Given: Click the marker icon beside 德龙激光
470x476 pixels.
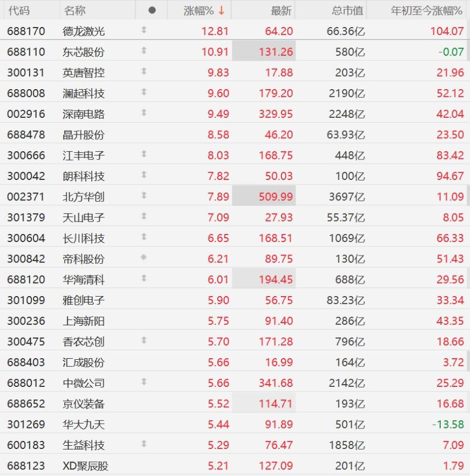Looking at the screenshot, I should click(144, 31).
